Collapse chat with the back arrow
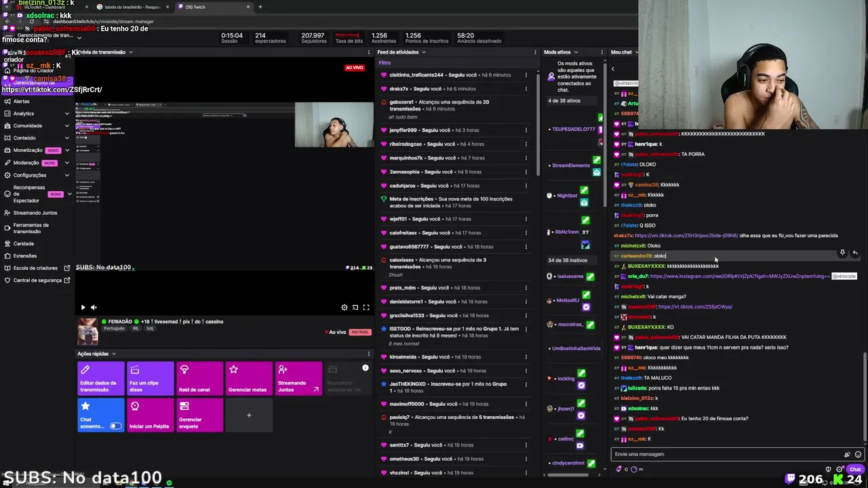This screenshot has height=488, width=868. coord(613,69)
